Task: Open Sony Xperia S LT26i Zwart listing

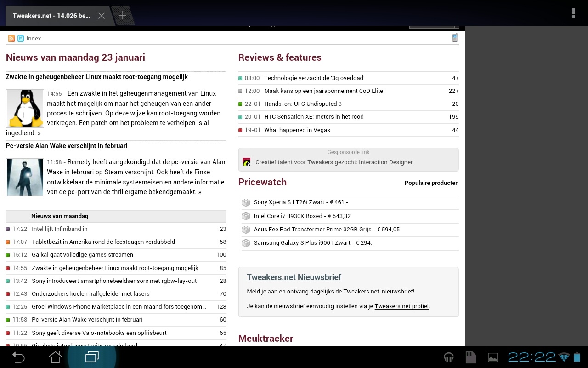Action: pos(301,202)
